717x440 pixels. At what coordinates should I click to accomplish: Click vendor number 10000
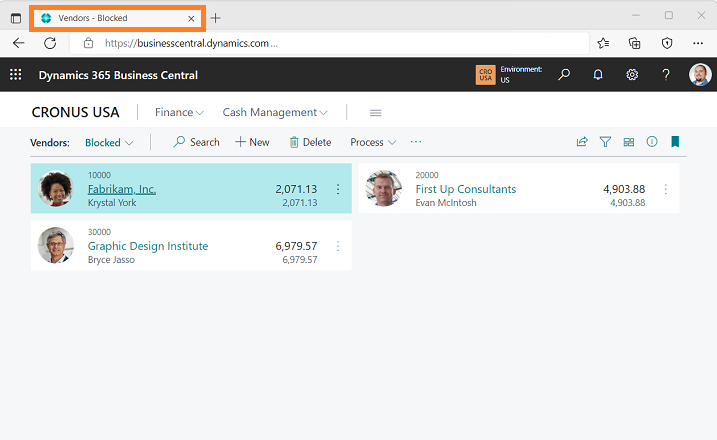(x=99, y=175)
